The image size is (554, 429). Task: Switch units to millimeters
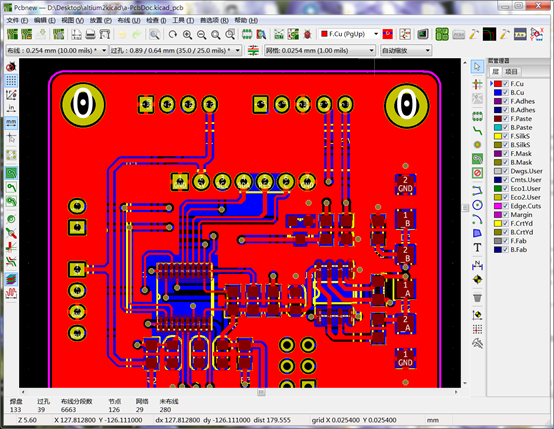coord(11,123)
